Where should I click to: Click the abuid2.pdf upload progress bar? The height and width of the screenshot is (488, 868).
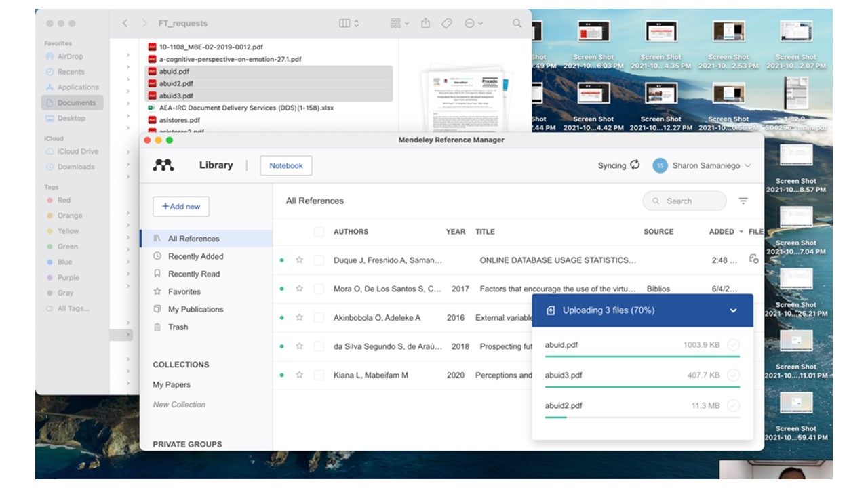642,417
